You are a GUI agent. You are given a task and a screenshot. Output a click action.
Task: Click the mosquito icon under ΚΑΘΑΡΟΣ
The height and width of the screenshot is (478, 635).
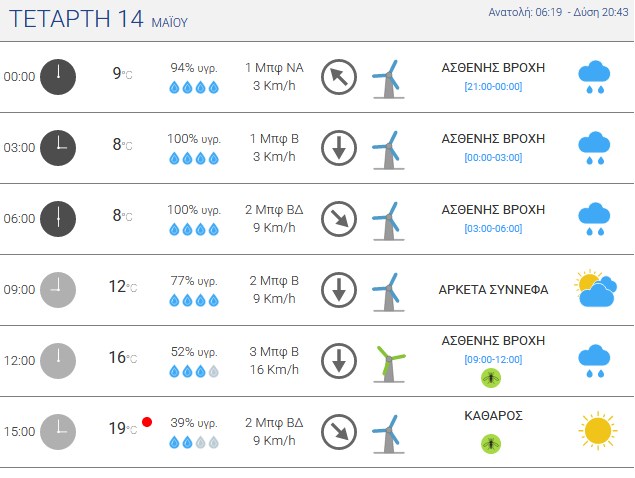[x=491, y=444]
